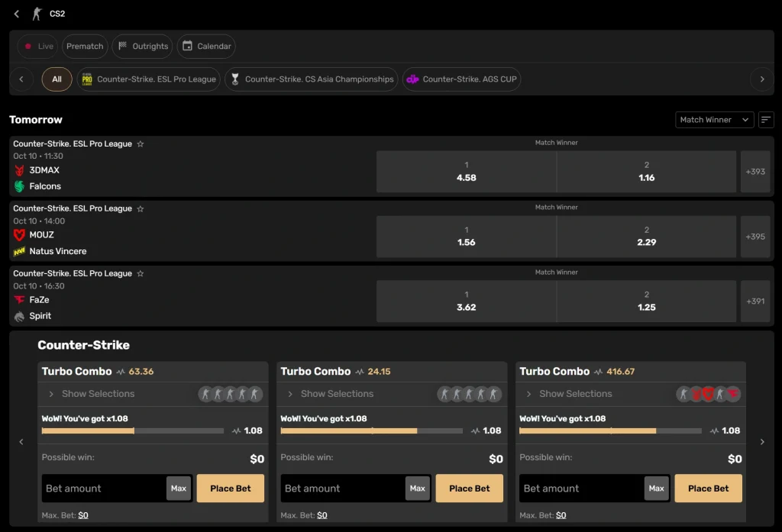
Task: Star the FaZe vs Spirit league row
Action: [141, 274]
